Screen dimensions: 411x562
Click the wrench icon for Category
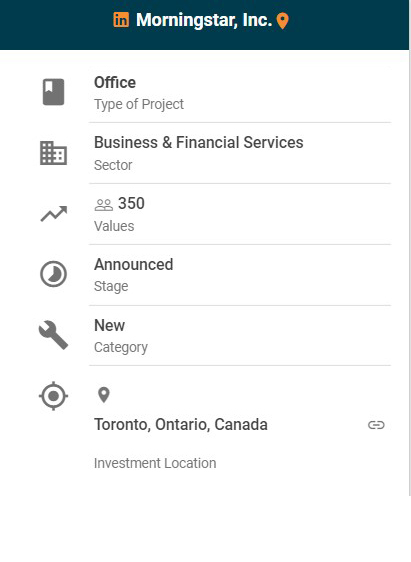53,335
